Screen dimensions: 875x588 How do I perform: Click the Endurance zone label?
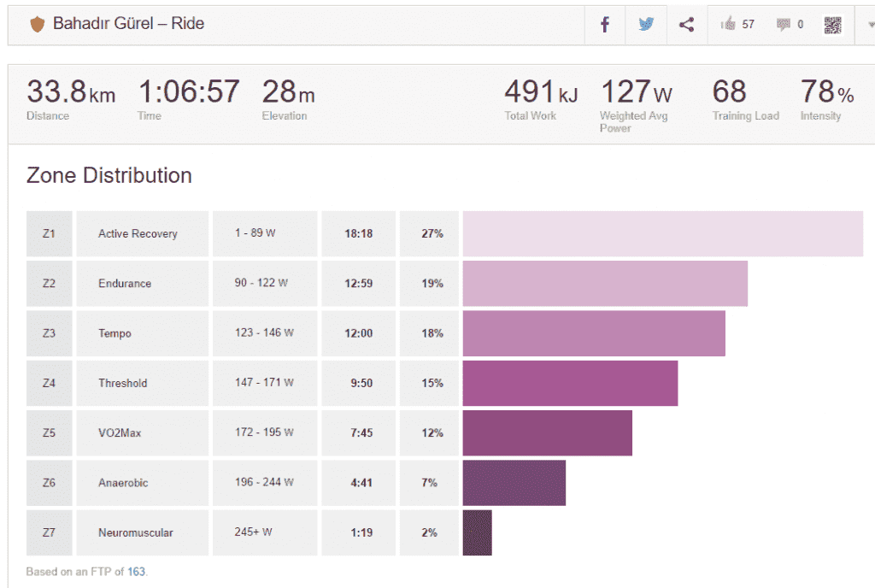point(125,284)
